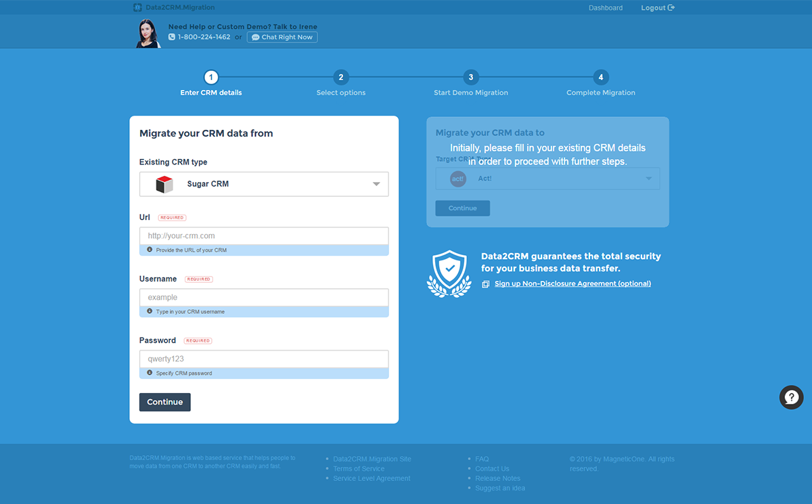Expand the Target CRM type dropdown arrow
Viewport: 812px width, 504px height.
tap(648, 179)
